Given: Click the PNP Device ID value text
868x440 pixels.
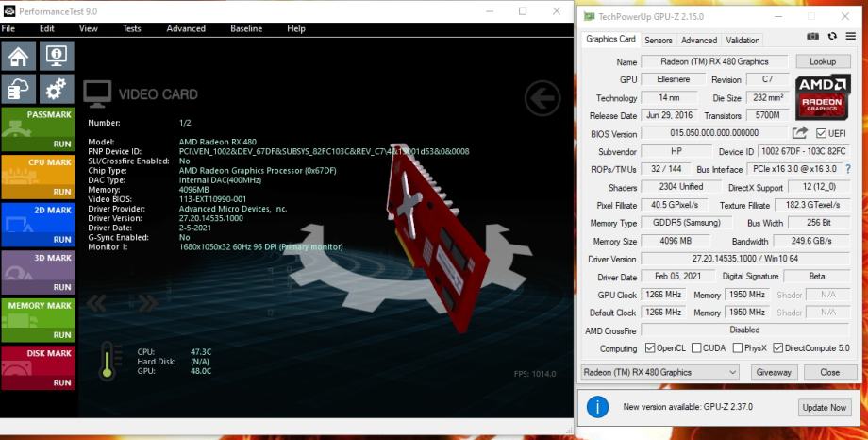Looking at the screenshot, I should point(324,151).
